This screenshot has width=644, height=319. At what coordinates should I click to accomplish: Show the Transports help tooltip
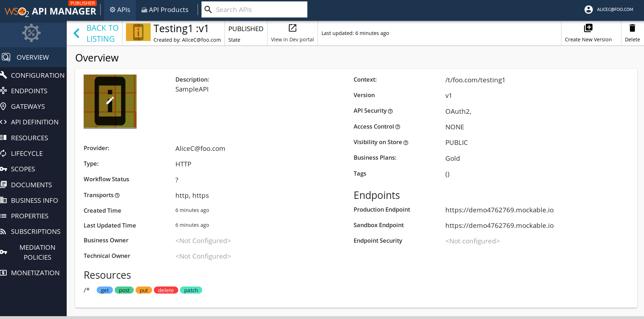tap(117, 195)
